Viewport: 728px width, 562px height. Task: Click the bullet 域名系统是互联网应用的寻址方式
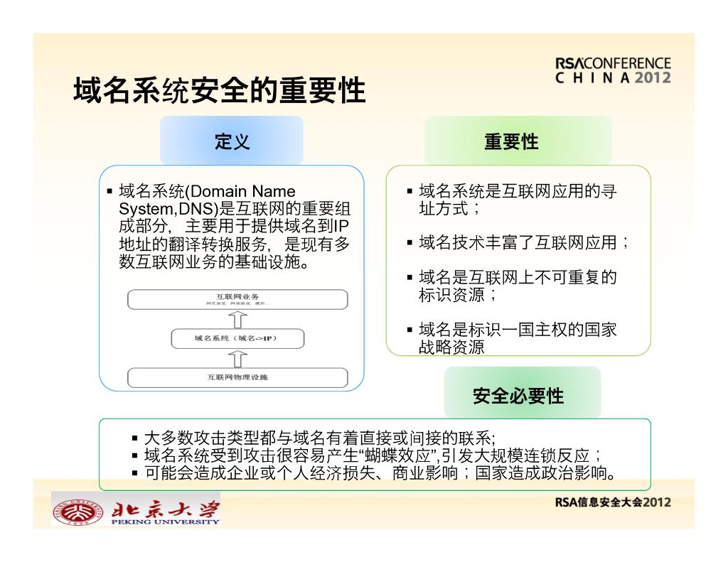click(x=518, y=200)
